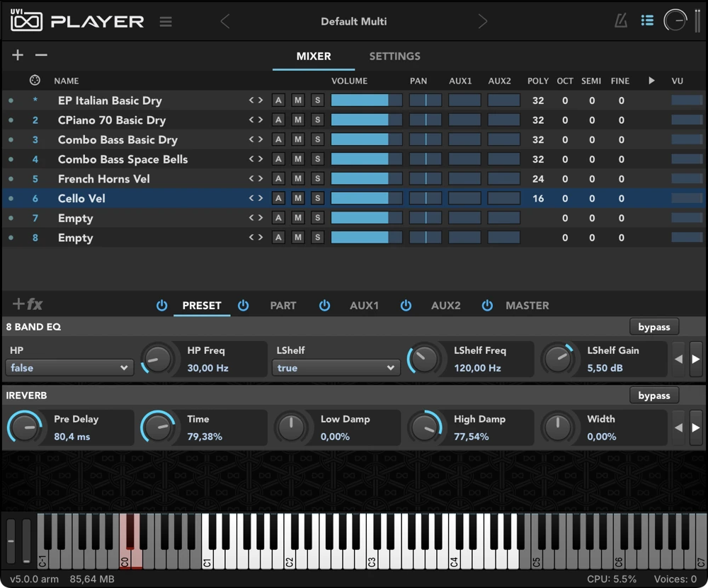Screen dimensions: 708x588
Task: Browse presets arrows for French Horns Vel
Action: click(256, 179)
